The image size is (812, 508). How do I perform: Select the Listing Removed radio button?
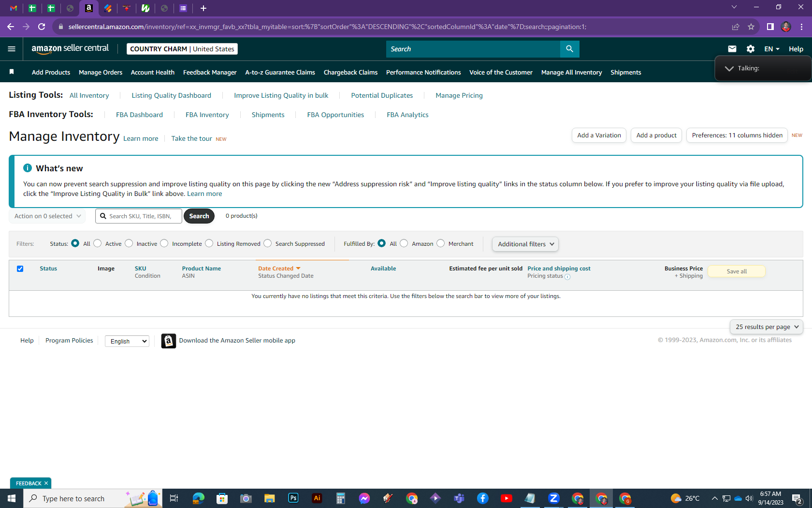[x=209, y=243]
